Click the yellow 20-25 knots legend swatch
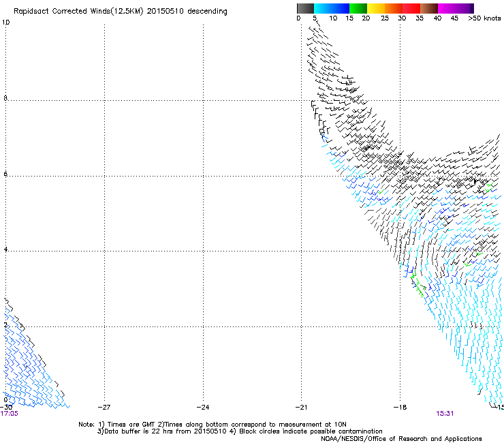Viewport: 504px width, 443px height. pyautogui.click(x=376, y=8)
